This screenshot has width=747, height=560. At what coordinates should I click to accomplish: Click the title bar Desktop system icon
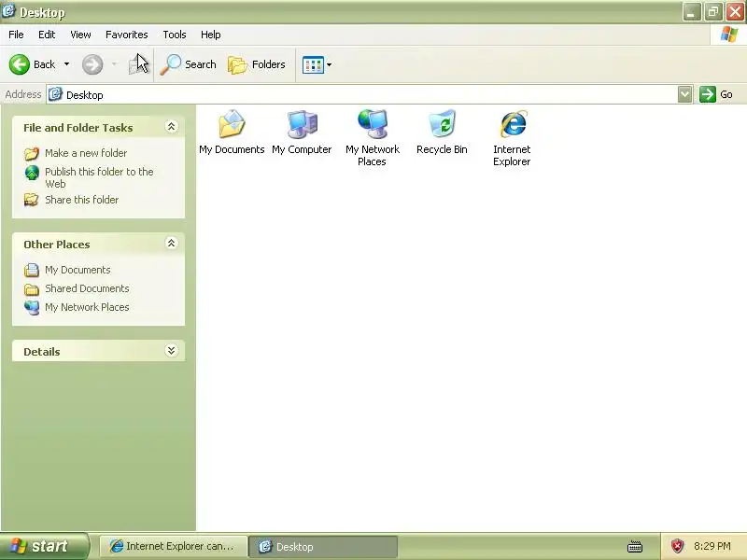click(x=8, y=11)
